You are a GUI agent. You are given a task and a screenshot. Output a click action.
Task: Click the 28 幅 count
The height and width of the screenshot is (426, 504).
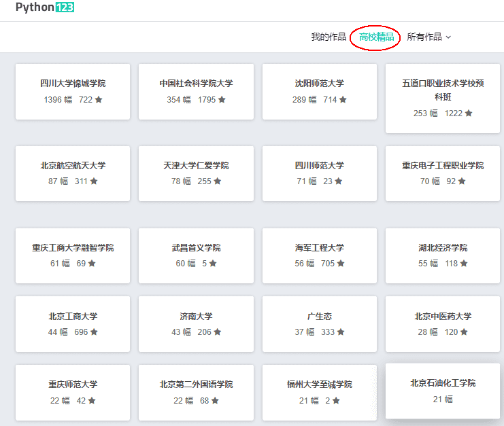click(x=428, y=332)
